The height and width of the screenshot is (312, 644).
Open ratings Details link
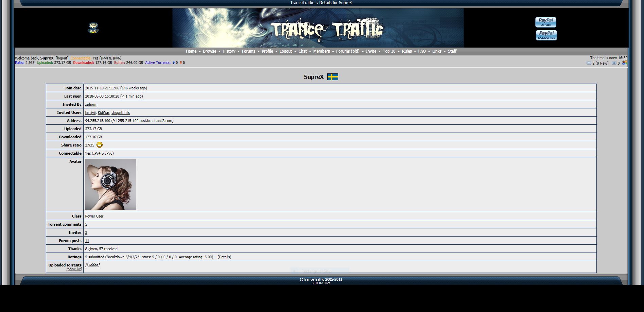point(224,257)
